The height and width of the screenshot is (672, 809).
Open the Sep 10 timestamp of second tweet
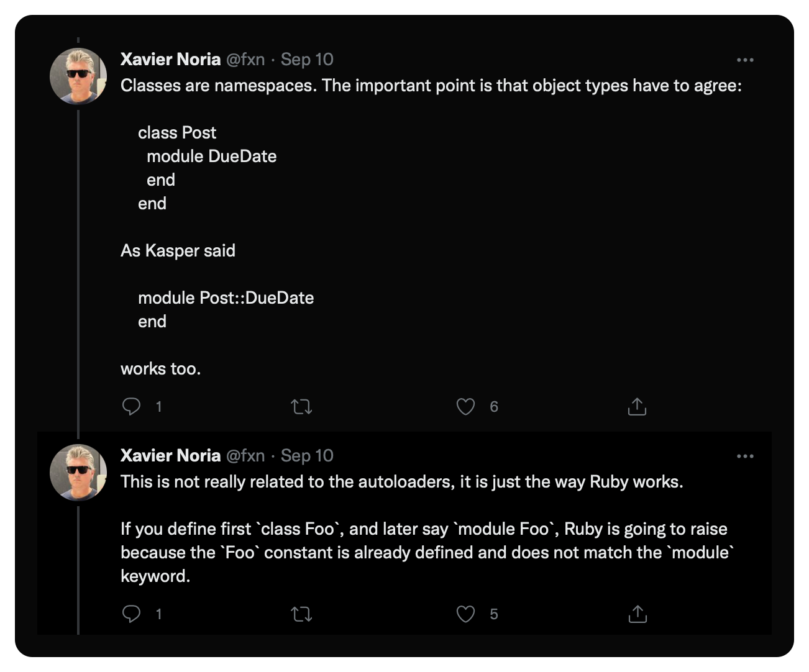[307, 455]
